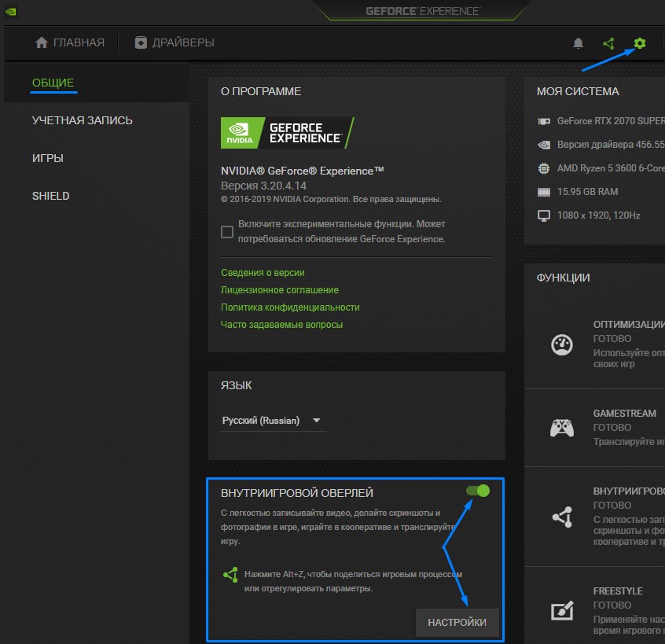Open settings gear icon
Screen dimensions: 665x644
[x=640, y=42]
